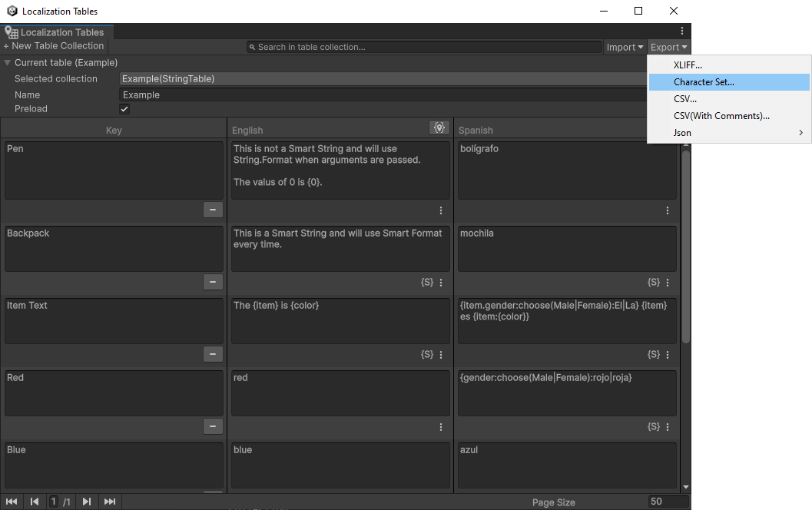Click inside the table collection search field
This screenshot has height=510, width=812.
(423, 47)
